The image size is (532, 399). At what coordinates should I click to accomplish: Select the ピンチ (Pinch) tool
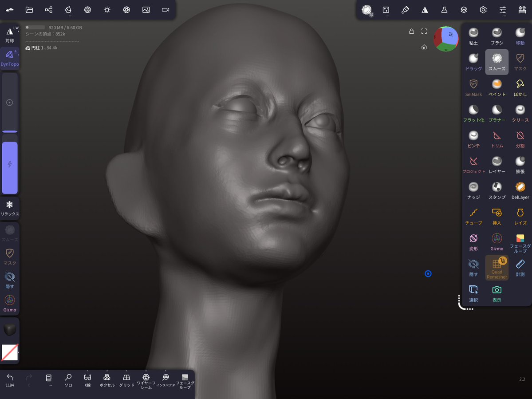click(x=473, y=139)
